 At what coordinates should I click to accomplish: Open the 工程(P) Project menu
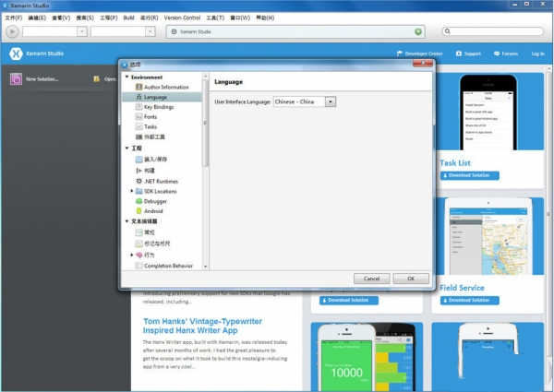click(109, 18)
